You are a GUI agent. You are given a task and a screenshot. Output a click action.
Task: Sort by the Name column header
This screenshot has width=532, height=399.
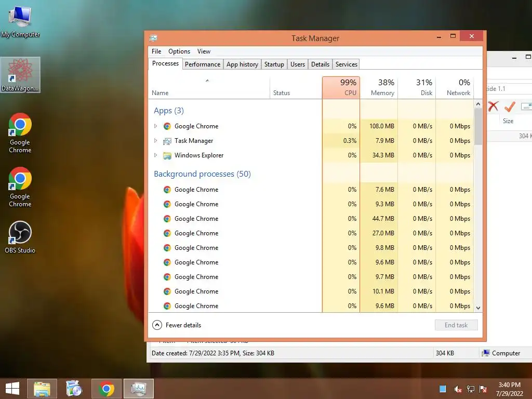(x=209, y=87)
